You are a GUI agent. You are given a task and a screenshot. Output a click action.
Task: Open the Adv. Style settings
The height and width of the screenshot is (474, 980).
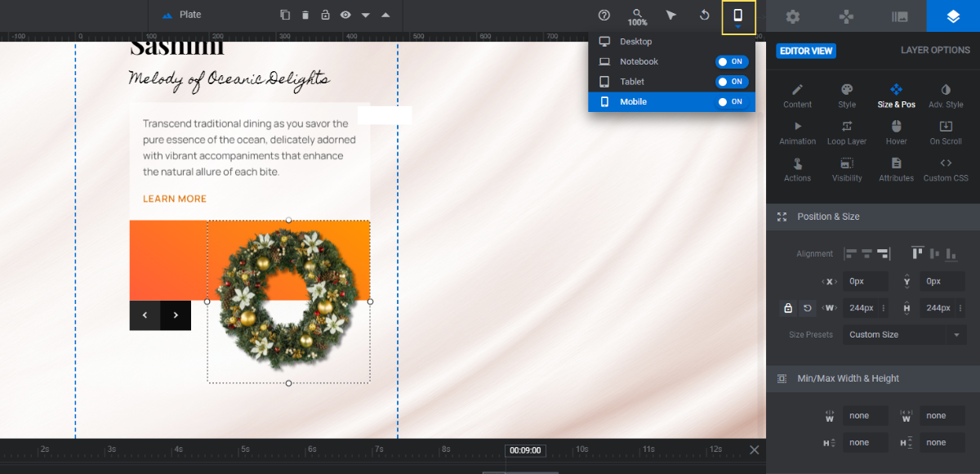coord(946,96)
